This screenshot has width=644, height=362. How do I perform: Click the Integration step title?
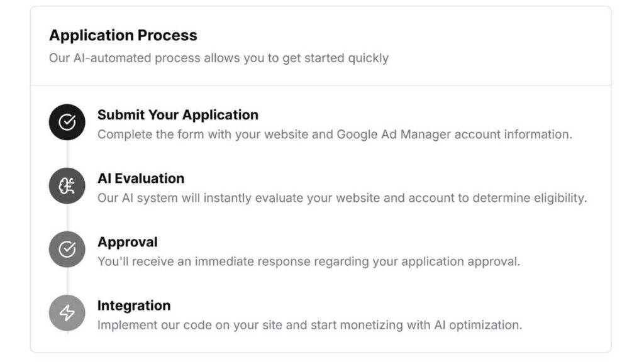pos(134,306)
